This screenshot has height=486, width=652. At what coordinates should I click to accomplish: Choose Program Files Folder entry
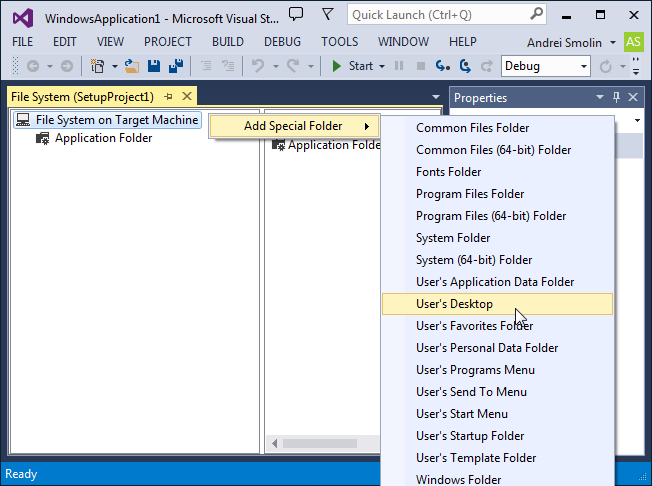[x=497, y=194]
